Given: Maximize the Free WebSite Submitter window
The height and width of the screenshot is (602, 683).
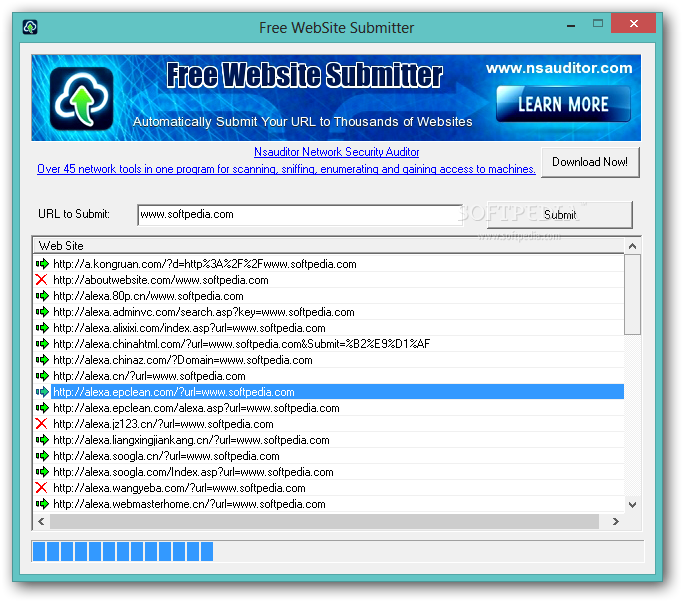Looking at the screenshot, I should click(x=598, y=24).
